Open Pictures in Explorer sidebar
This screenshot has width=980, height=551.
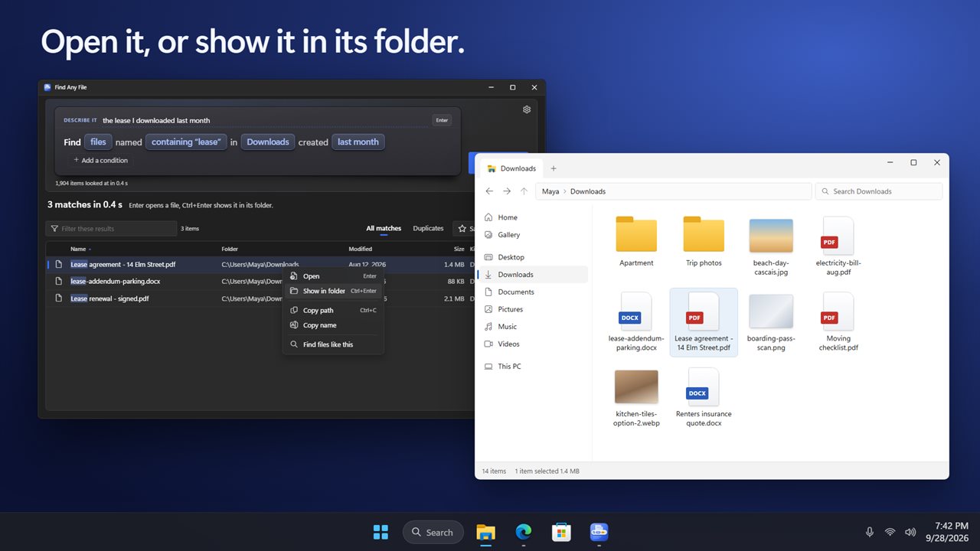coord(533,309)
